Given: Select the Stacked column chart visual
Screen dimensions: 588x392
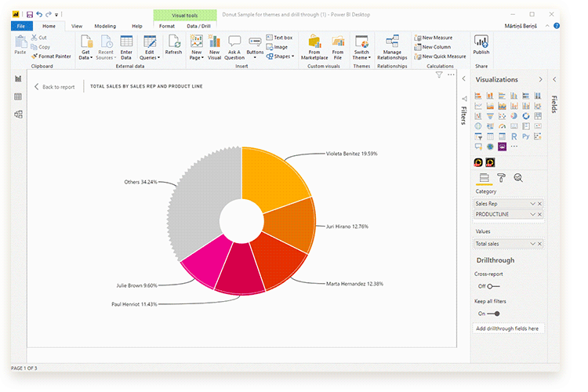Looking at the screenshot, I should click(x=490, y=96).
